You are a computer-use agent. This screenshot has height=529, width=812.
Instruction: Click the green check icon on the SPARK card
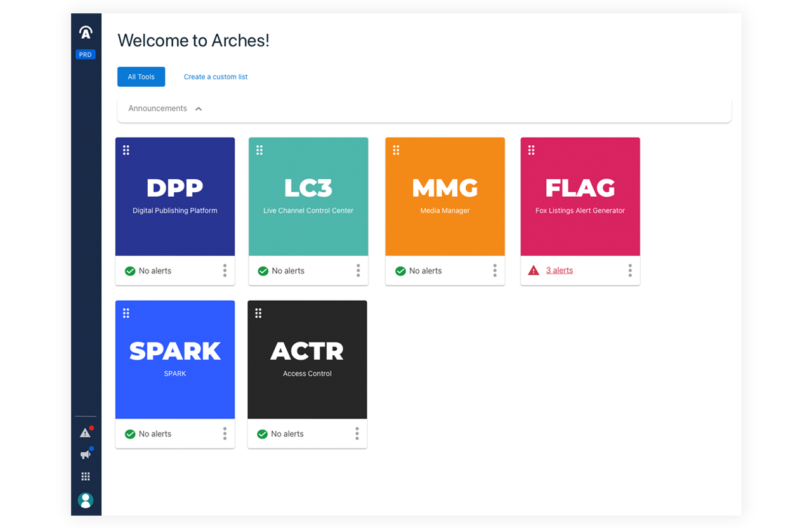[130, 434]
